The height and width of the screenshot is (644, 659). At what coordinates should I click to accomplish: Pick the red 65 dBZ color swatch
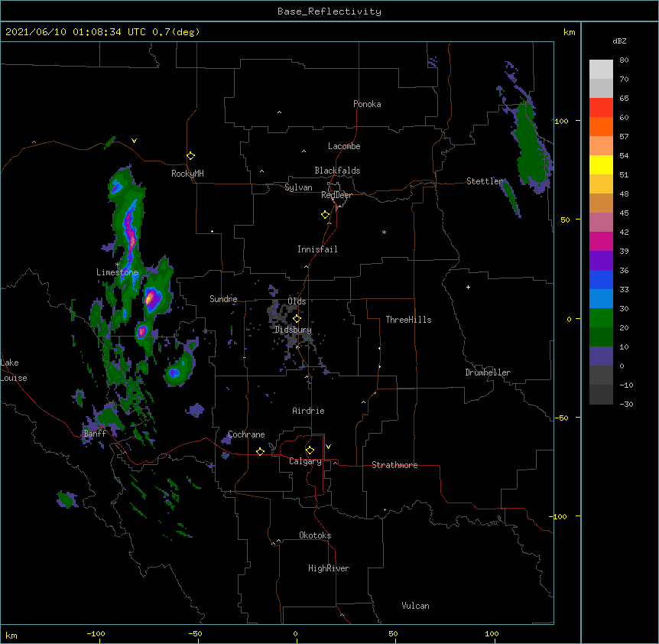(x=601, y=107)
